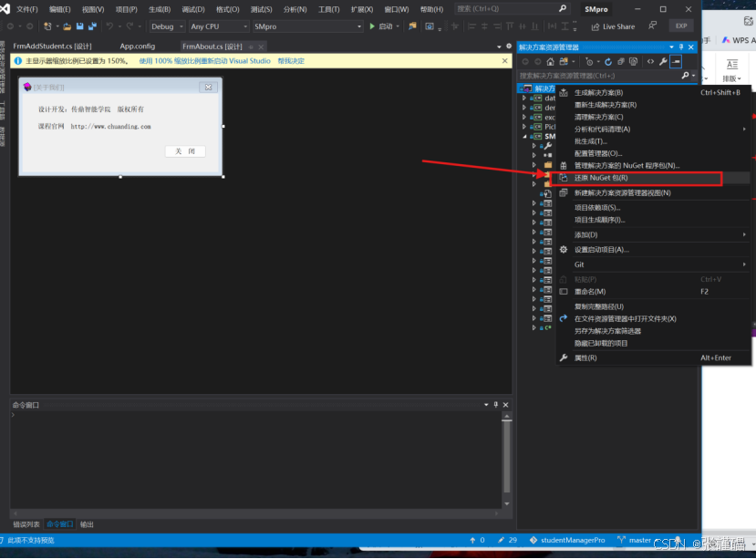Screen dimensions: 756x559
Task: Start debugging with the green play icon
Action: tap(372, 26)
